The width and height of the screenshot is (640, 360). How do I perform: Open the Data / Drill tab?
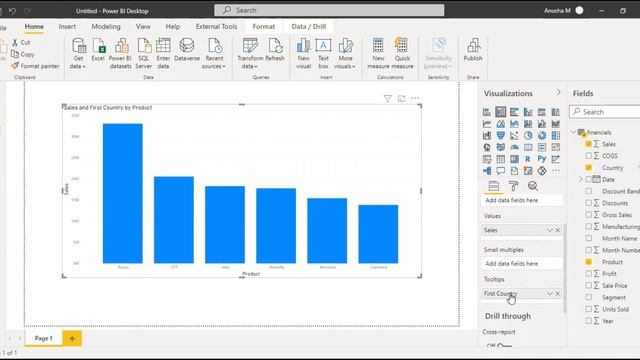click(x=309, y=27)
